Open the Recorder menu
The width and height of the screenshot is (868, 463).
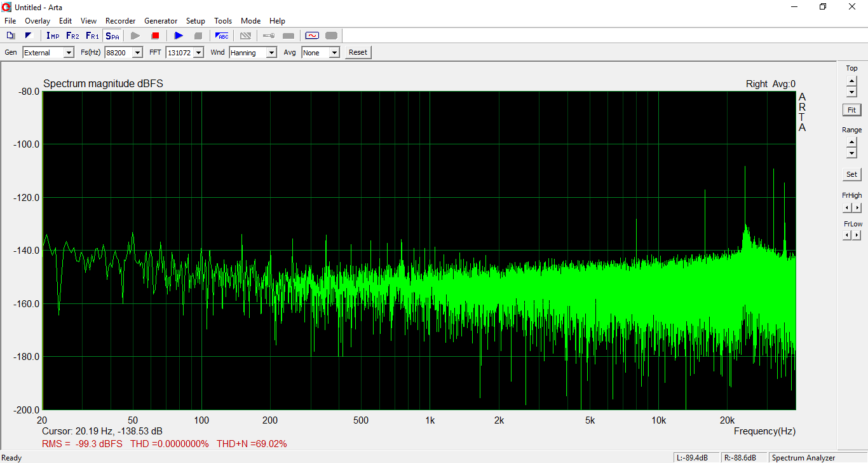point(121,21)
